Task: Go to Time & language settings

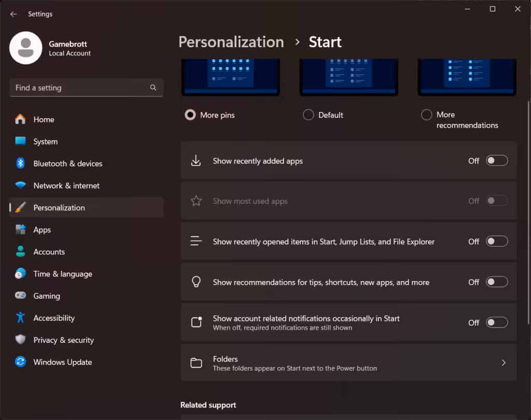Action: pyautogui.click(x=87, y=273)
